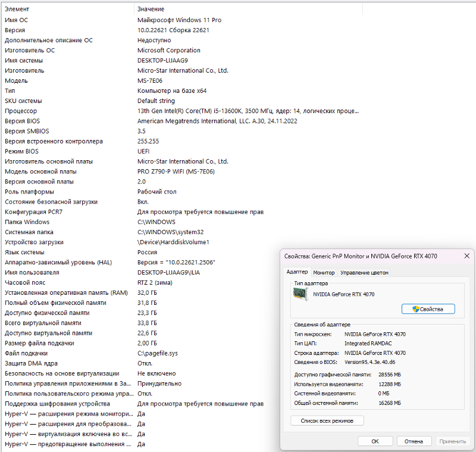This screenshot has width=476, height=452.
Task: Select the Системная папка row
Action: click(x=182, y=232)
